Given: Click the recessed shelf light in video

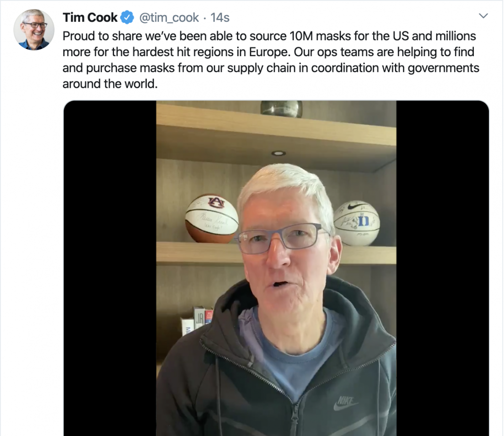Looking at the screenshot, I should coord(278,153).
